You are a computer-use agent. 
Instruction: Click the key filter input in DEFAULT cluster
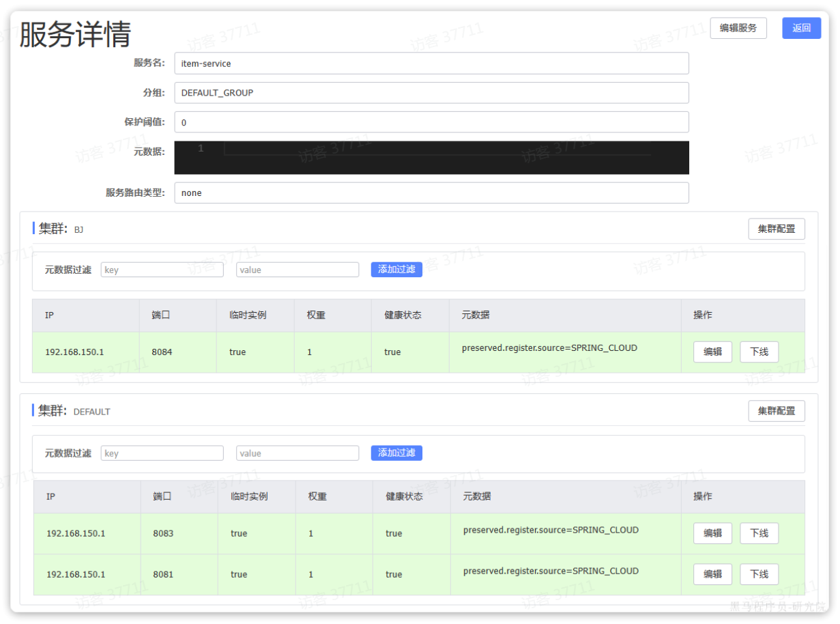click(162, 453)
